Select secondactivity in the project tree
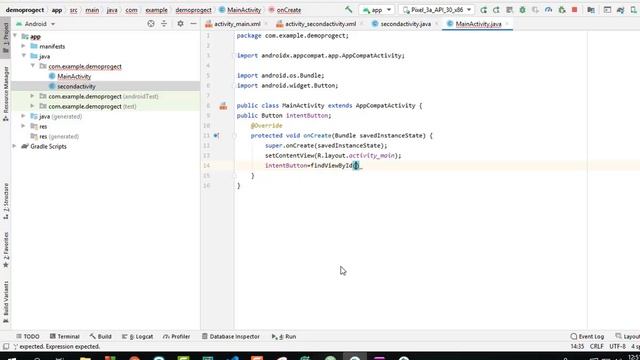Image resolution: width=640 pixels, height=360 pixels. 76,86
